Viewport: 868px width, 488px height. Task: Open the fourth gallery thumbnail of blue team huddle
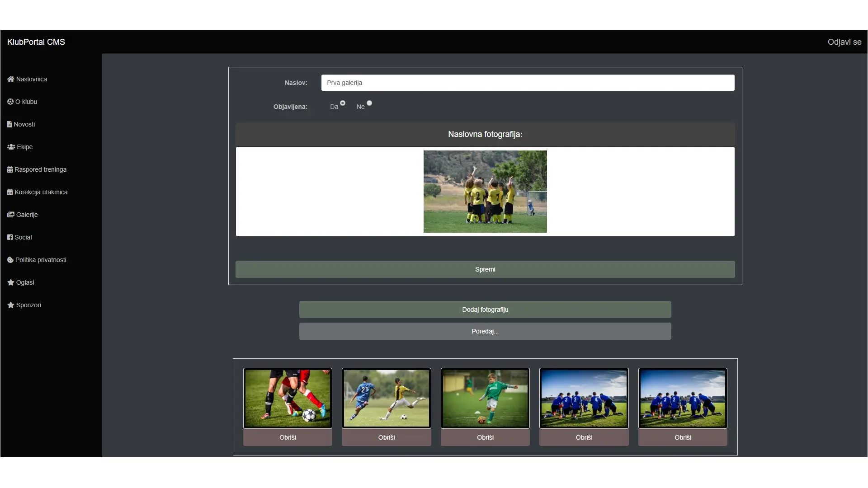584,398
